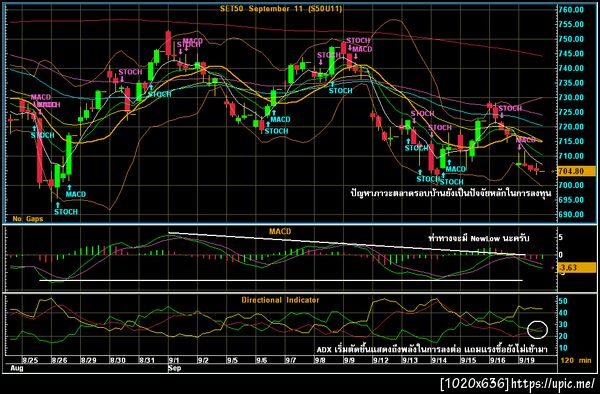Screen dimensions: 600x394
Task: Choose the 9/9 date label
Action: pyautogui.click(x=349, y=360)
